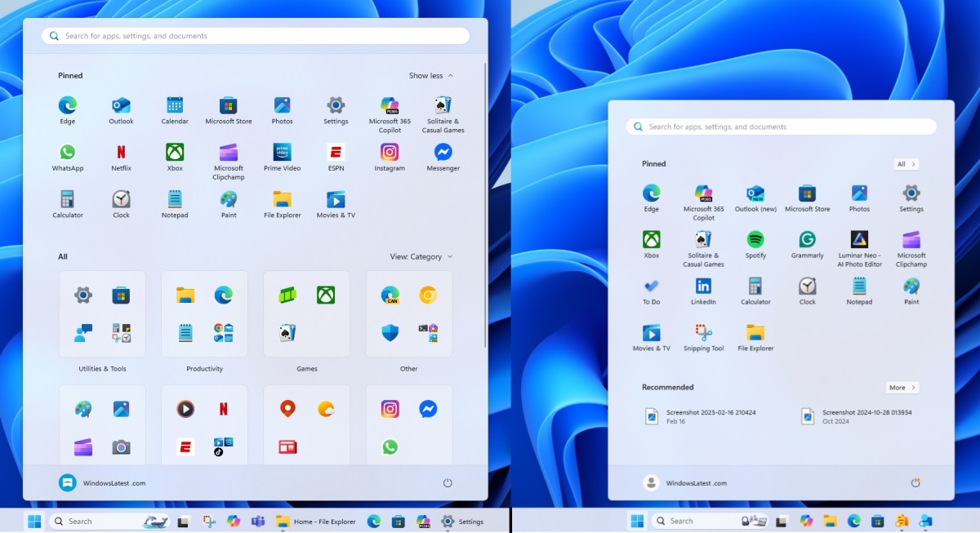This screenshot has width=980, height=533.
Task: Launch Paint from the right pinned apps
Action: coord(911,291)
